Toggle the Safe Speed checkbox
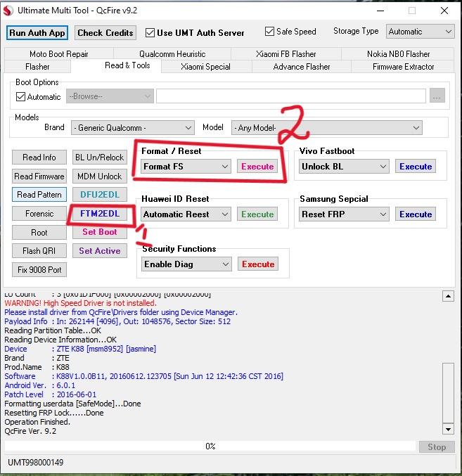The image size is (462, 476). (270, 32)
